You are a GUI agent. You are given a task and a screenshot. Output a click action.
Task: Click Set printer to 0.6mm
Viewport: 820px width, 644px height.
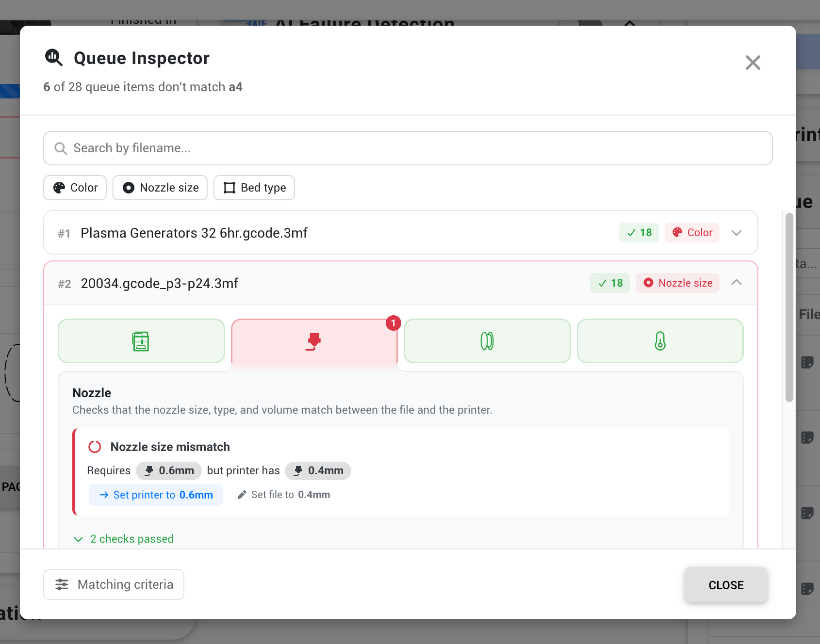155,495
